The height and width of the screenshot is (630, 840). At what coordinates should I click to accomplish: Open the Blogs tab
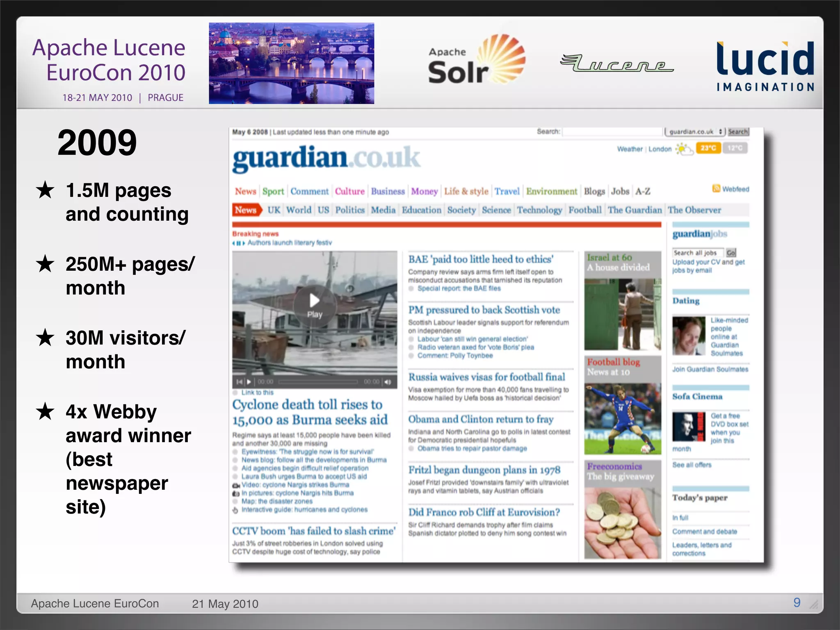594,192
